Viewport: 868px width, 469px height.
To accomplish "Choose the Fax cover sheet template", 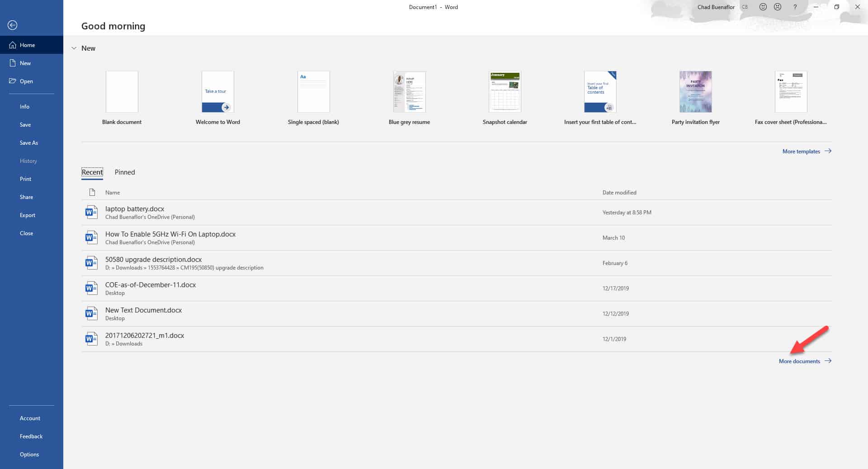I will coord(791,98).
